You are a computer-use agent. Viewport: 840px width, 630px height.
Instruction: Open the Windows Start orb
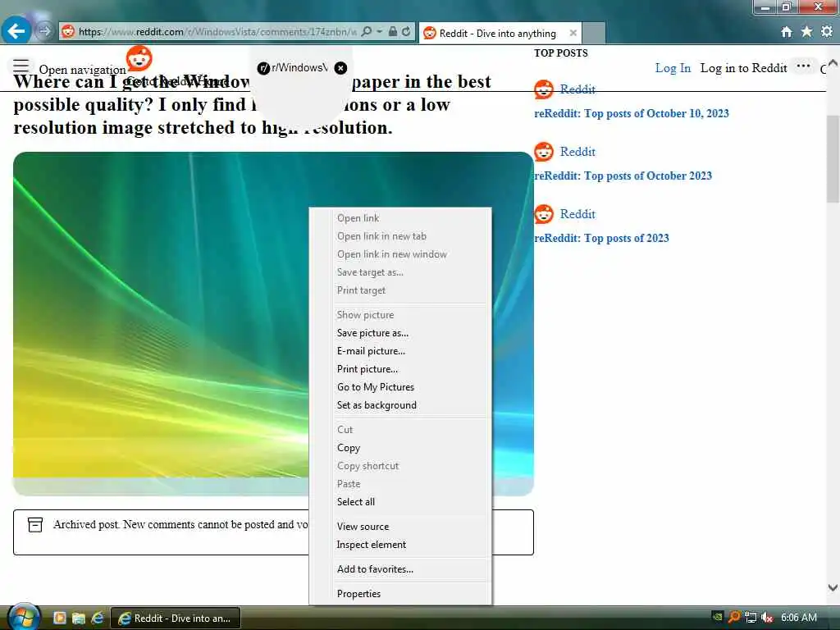(x=23, y=617)
